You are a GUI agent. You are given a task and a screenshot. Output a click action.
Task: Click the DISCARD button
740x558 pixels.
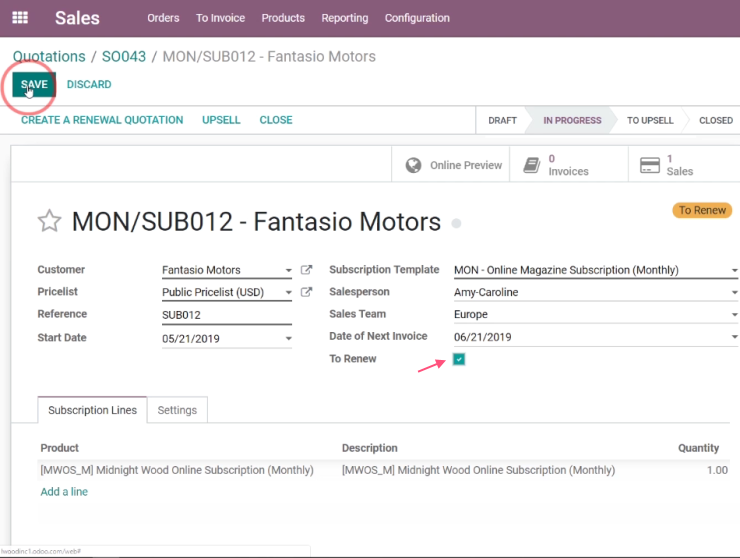(x=89, y=85)
